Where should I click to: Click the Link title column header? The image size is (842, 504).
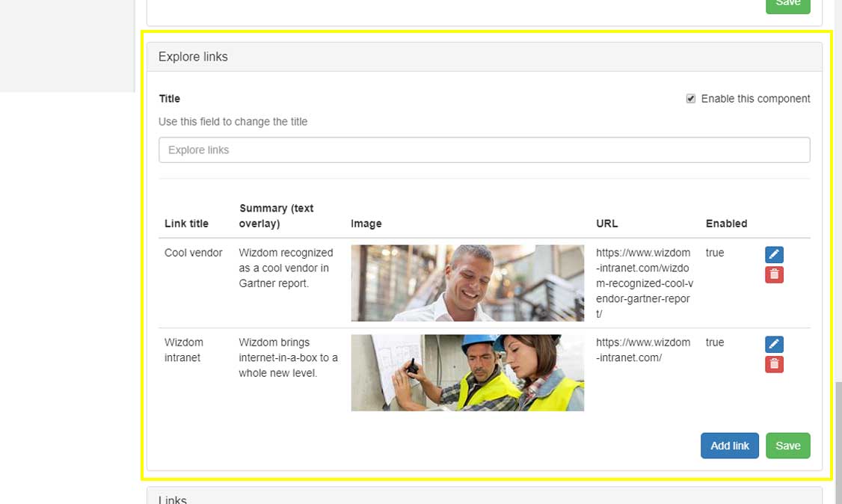(x=186, y=224)
